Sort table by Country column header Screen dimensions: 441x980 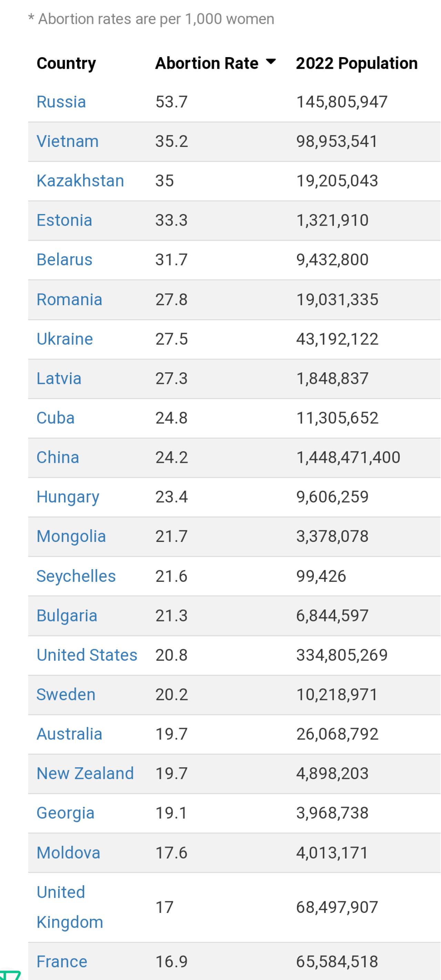click(66, 63)
